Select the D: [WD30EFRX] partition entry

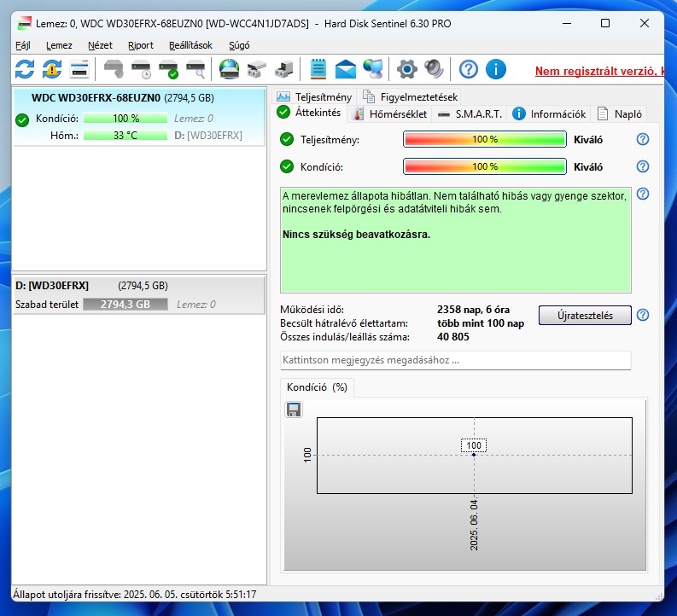tap(139, 295)
